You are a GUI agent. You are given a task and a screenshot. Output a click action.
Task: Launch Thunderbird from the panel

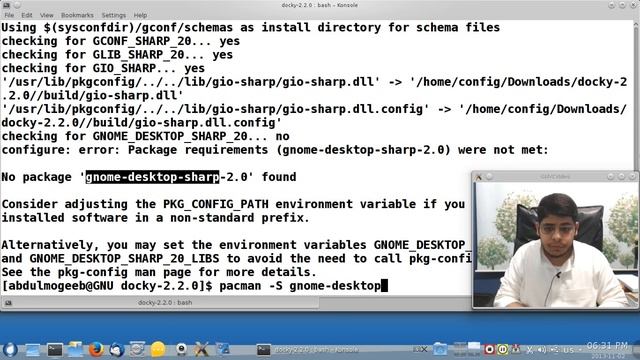pyautogui.click(x=116, y=349)
